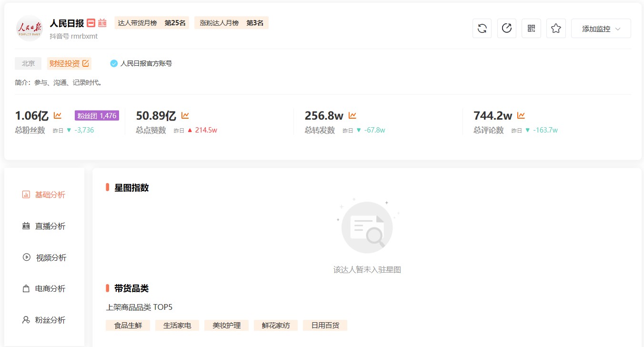The image size is (644, 347).
Task: Click the 美妆护理 category tag
Action: (x=226, y=326)
